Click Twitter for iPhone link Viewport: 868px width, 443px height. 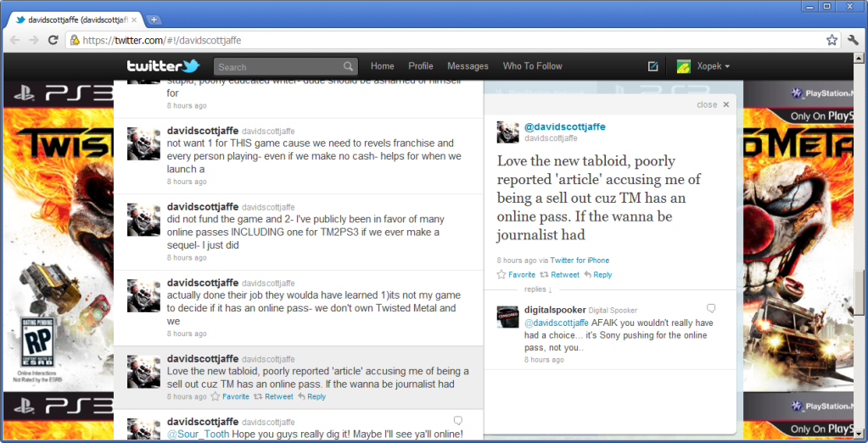[x=580, y=261]
